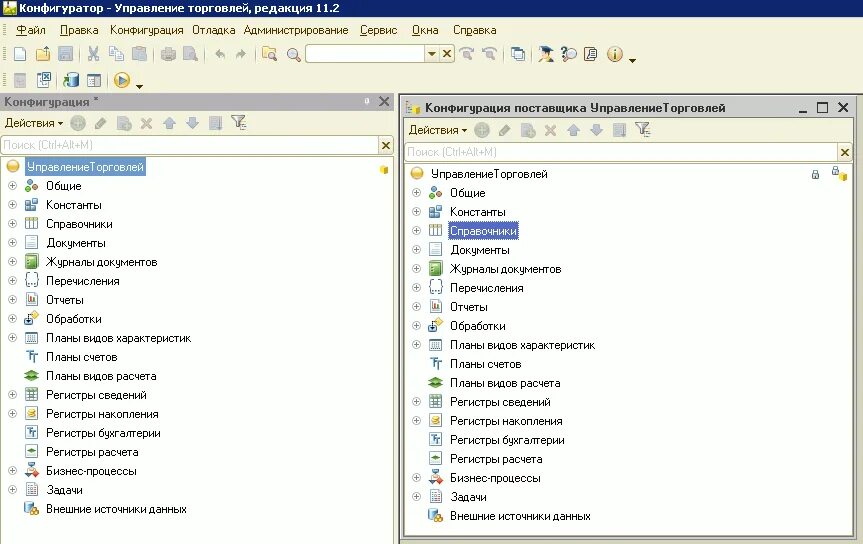This screenshot has width=863, height=544.
Task: Open Действия dropdown in Конфигурация panel
Action: (x=34, y=123)
